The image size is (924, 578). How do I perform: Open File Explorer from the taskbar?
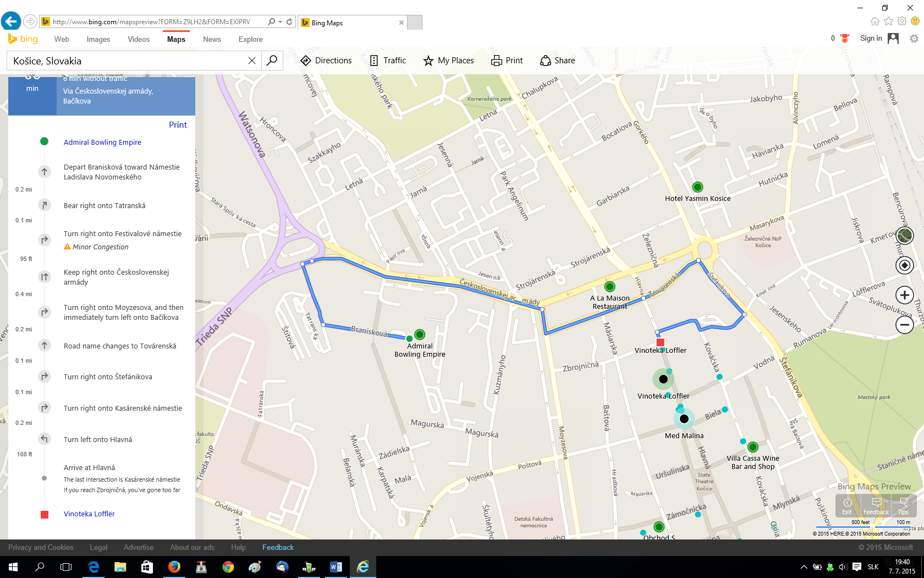tap(120, 567)
